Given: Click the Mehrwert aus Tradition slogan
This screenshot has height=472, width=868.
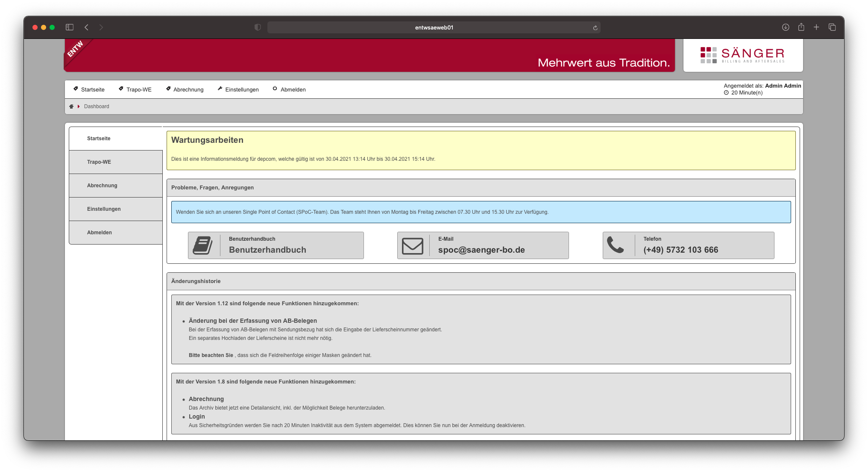Looking at the screenshot, I should click(x=604, y=63).
